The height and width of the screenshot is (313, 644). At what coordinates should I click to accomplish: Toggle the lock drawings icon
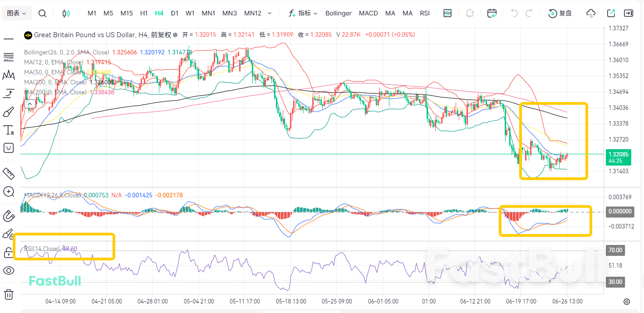coord(8,252)
